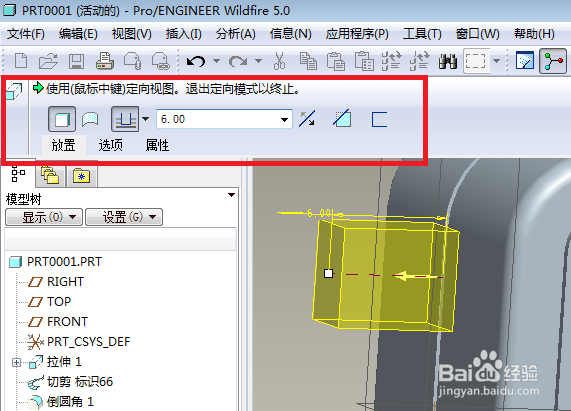The image size is (571, 411).
Task: Click the Paste clipboard icon
Action: tap(336, 61)
